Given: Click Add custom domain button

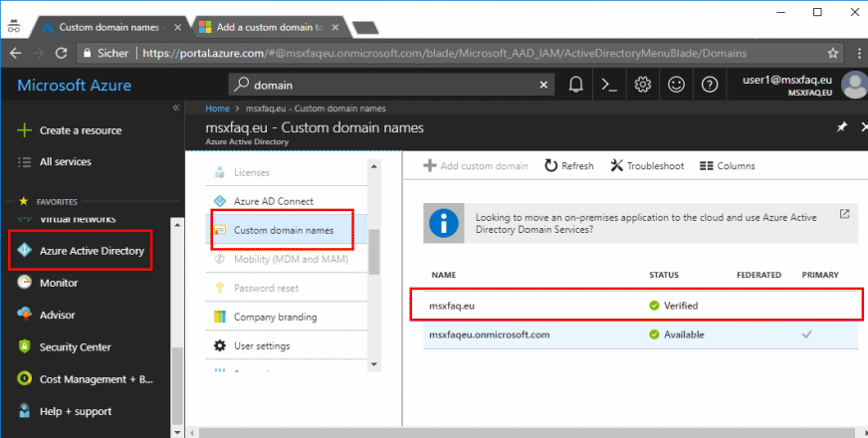Looking at the screenshot, I should 476,165.
